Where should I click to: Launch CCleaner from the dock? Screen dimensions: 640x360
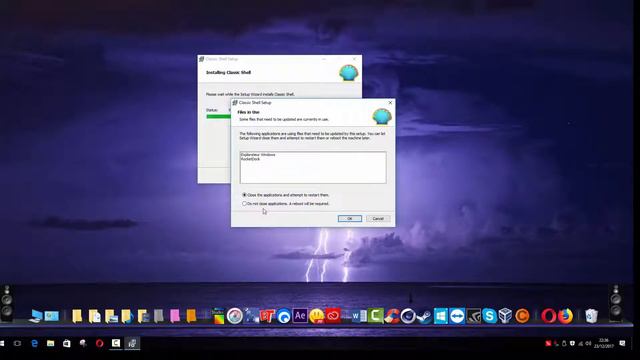(x=392, y=316)
